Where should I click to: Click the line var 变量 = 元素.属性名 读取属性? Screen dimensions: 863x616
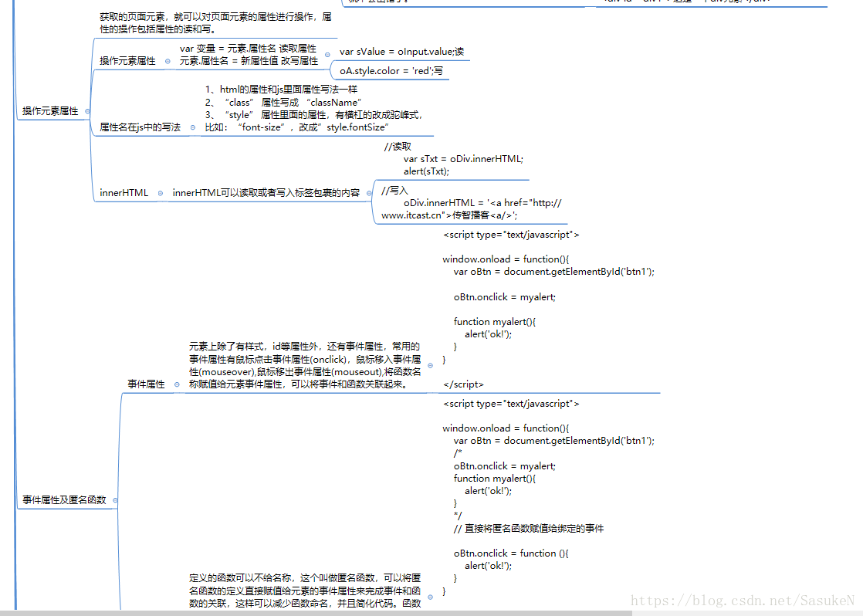pos(249,49)
